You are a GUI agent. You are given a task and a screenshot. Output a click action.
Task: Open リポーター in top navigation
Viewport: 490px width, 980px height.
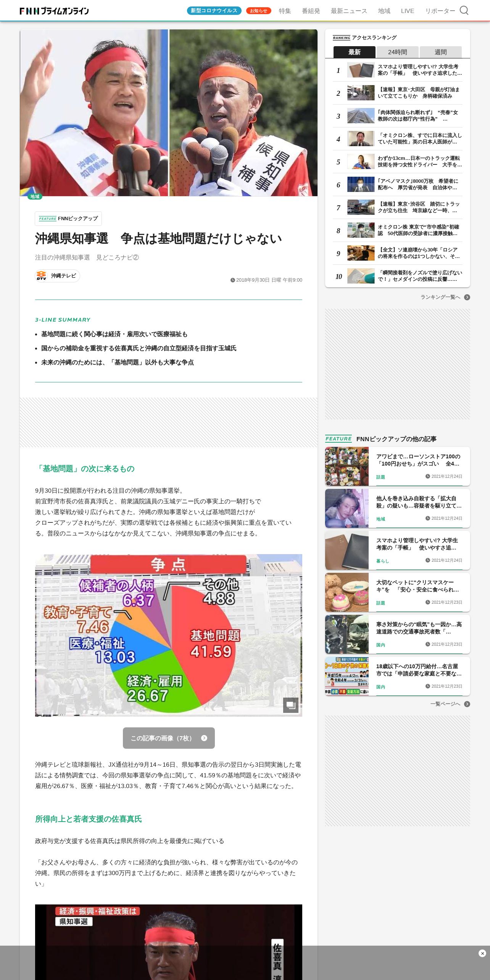(x=440, y=11)
